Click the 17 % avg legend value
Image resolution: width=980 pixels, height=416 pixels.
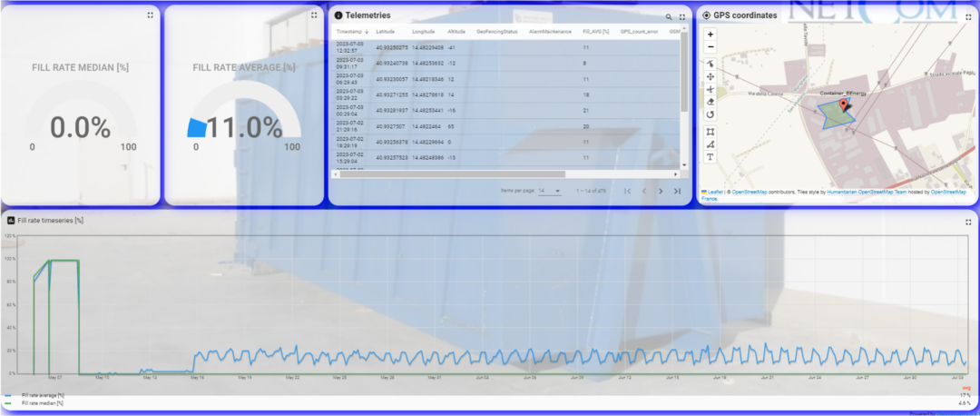point(965,396)
